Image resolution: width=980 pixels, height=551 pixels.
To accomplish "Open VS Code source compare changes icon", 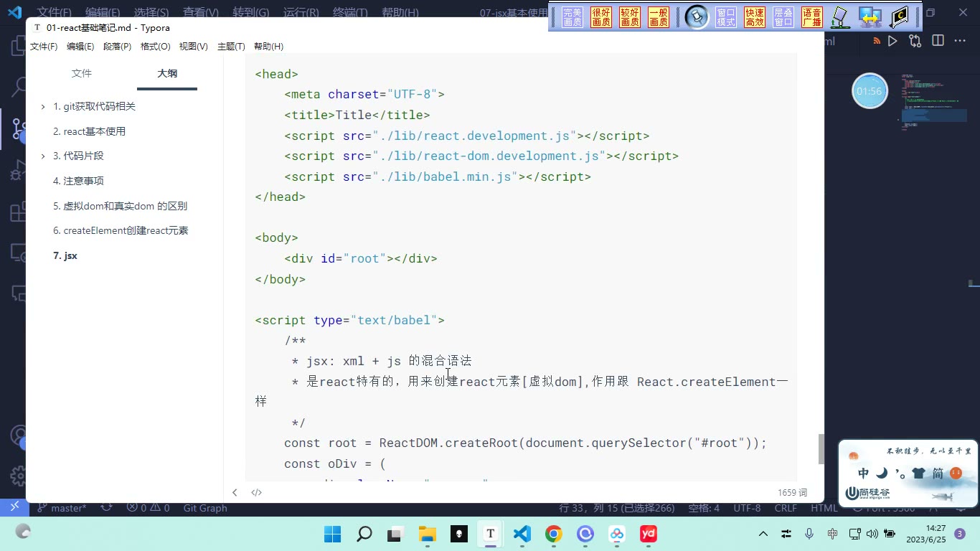I will [915, 41].
